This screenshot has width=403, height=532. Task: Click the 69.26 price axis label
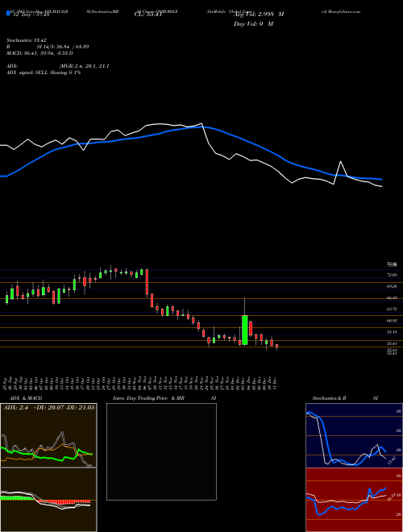[392, 286]
